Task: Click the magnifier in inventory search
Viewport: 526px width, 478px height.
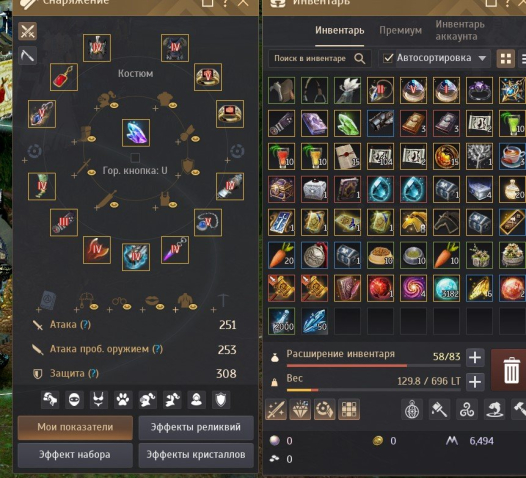Action: pos(359,59)
